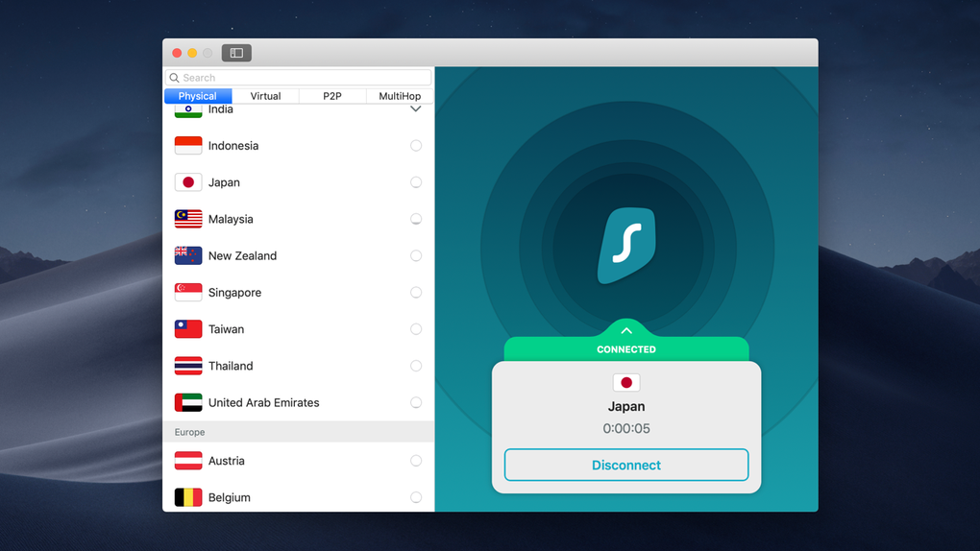Click the Indonesia flag icon
Image resolution: width=980 pixels, height=551 pixels.
pos(188,146)
